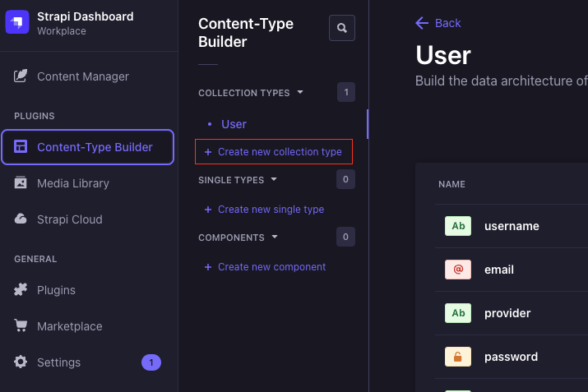Click the Plugins puzzle piece icon
Screen dimensions: 588x392
tap(21, 290)
